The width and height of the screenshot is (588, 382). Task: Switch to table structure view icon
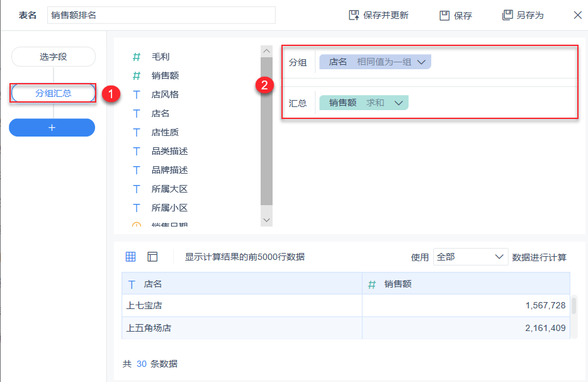pos(152,257)
